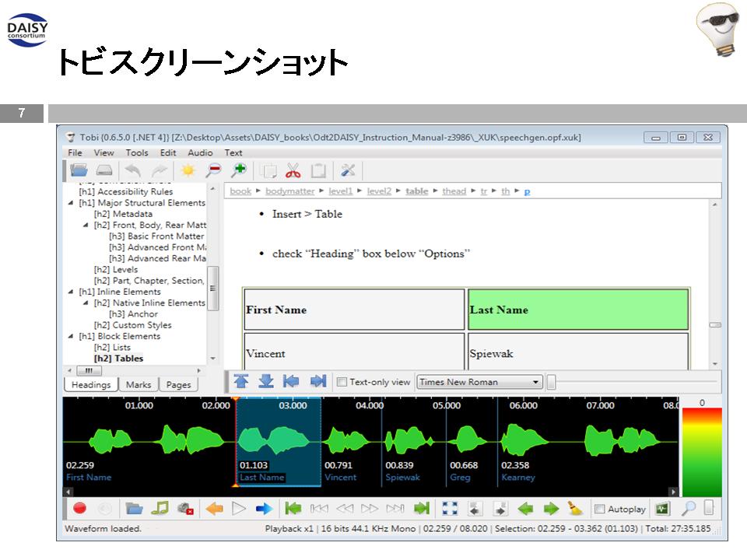Open the Edit menu

[168, 153]
